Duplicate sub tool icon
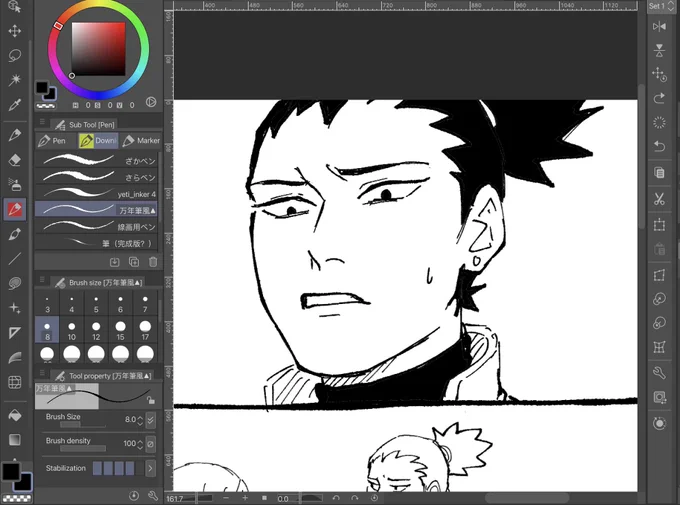Screen dimensions: 680x505 (134, 262)
